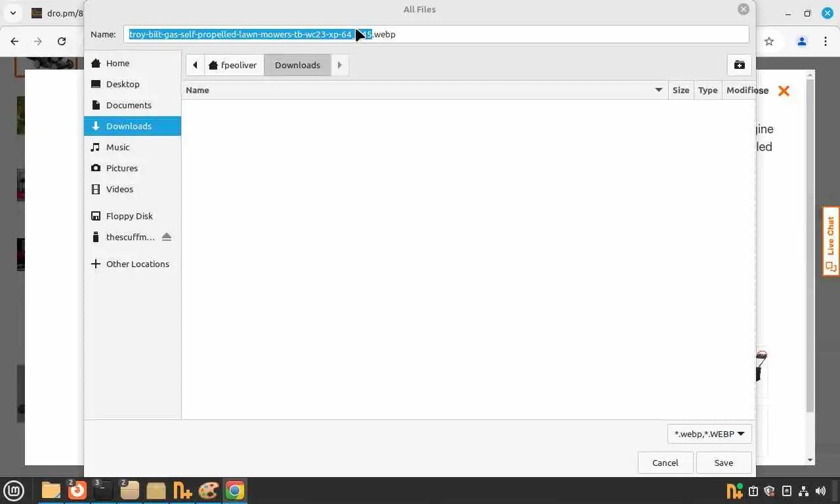Open the yellow file manager taskbar icon
Screen dimensions: 840x504
click(x=51, y=490)
